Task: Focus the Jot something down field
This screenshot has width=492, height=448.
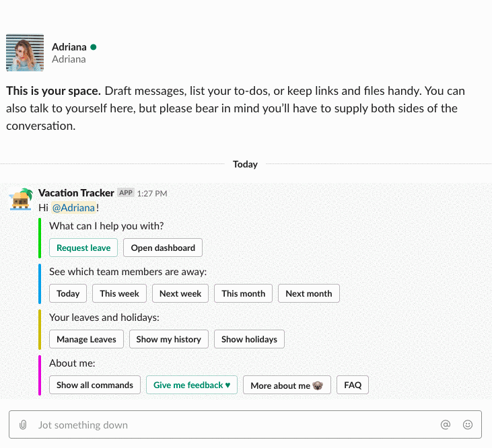Action: coord(245,424)
